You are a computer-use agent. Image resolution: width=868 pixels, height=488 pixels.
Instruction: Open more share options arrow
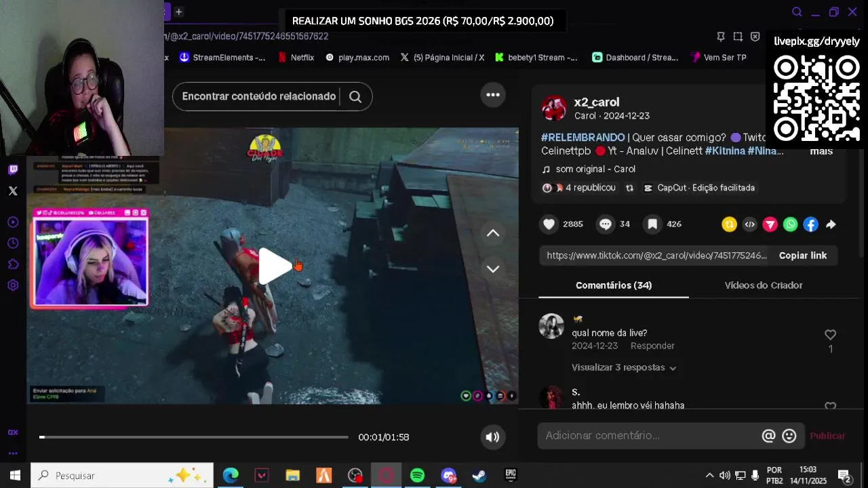click(831, 224)
